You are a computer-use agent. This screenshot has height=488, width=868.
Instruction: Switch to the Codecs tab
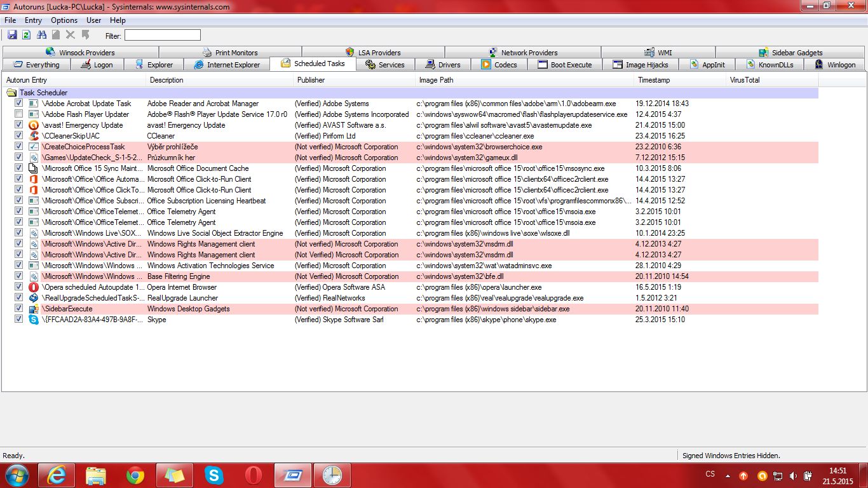click(499, 65)
